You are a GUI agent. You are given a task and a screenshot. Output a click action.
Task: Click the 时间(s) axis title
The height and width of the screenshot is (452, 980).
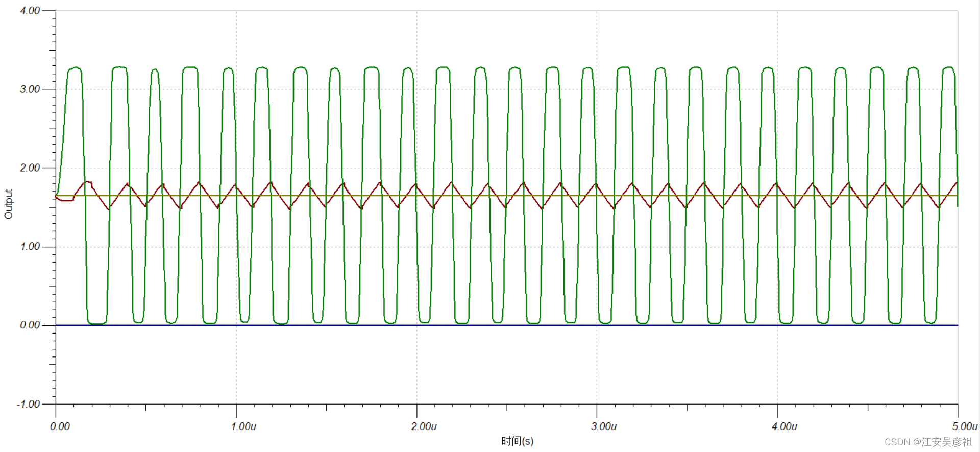(x=517, y=441)
